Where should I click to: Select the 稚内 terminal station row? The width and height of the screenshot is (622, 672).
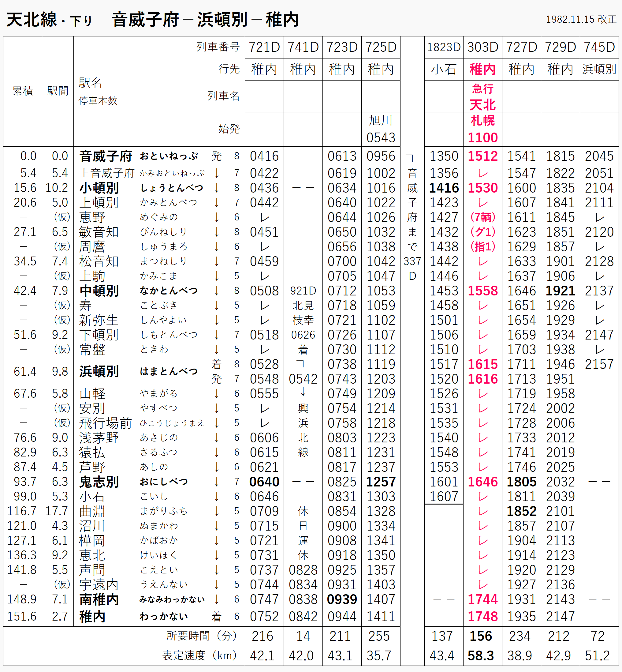92,617
